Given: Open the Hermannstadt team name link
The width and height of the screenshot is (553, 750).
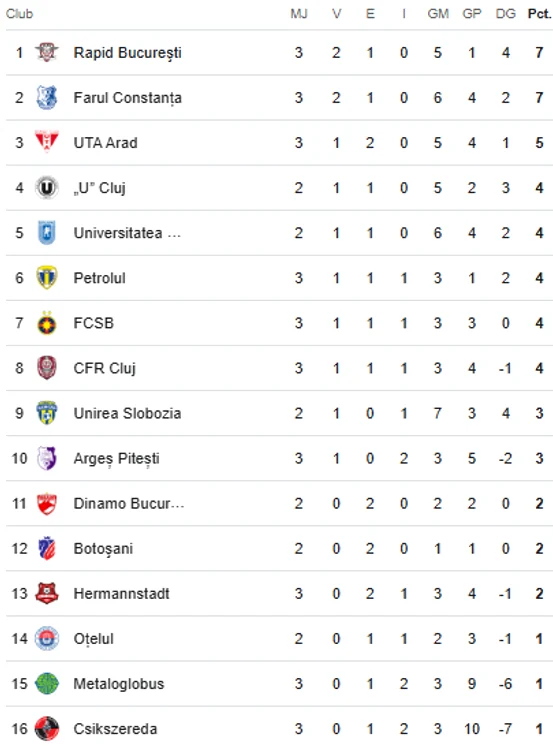Looking at the screenshot, I should coord(122,594).
